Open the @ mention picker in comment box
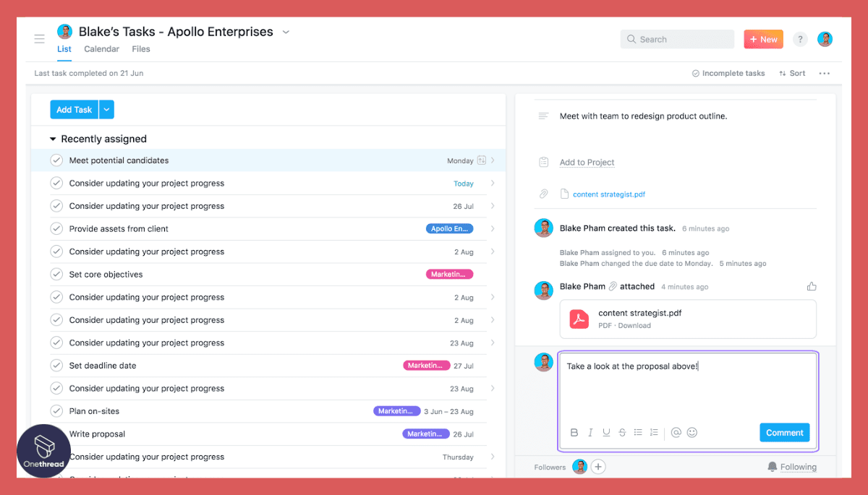868x495 pixels. point(676,432)
